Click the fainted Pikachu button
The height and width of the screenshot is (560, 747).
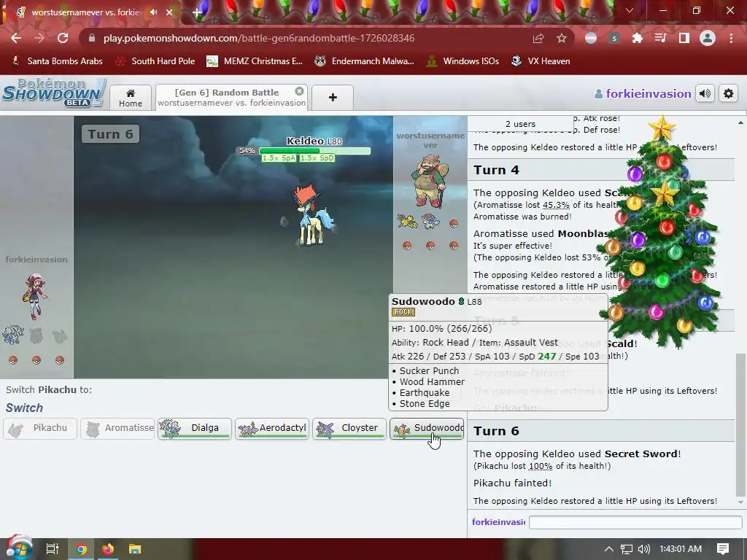(40, 428)
